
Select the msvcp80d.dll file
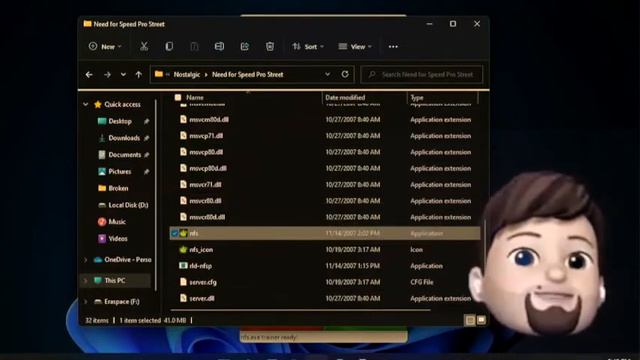[x=208, y=169]
